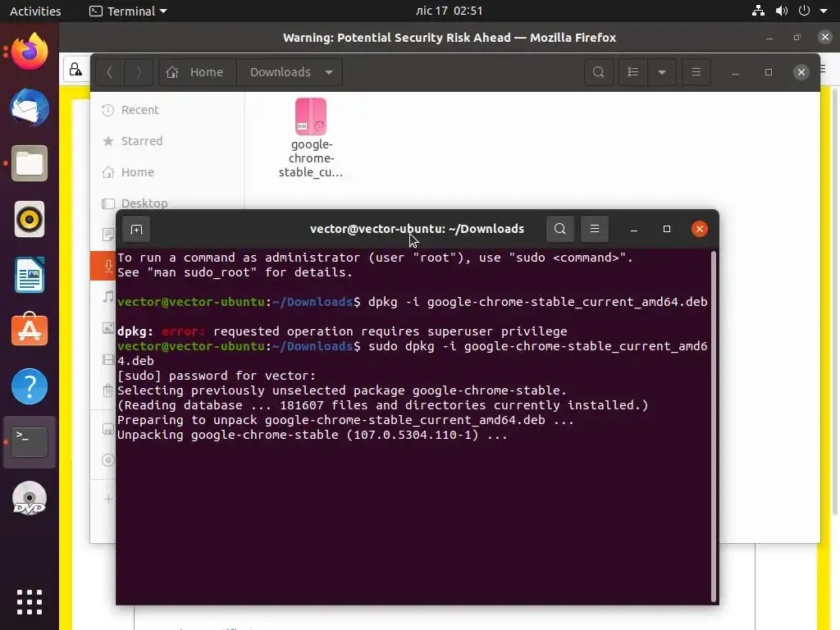Close the Files window
This screenshot has height=630, width=840.
coord(801,72)
